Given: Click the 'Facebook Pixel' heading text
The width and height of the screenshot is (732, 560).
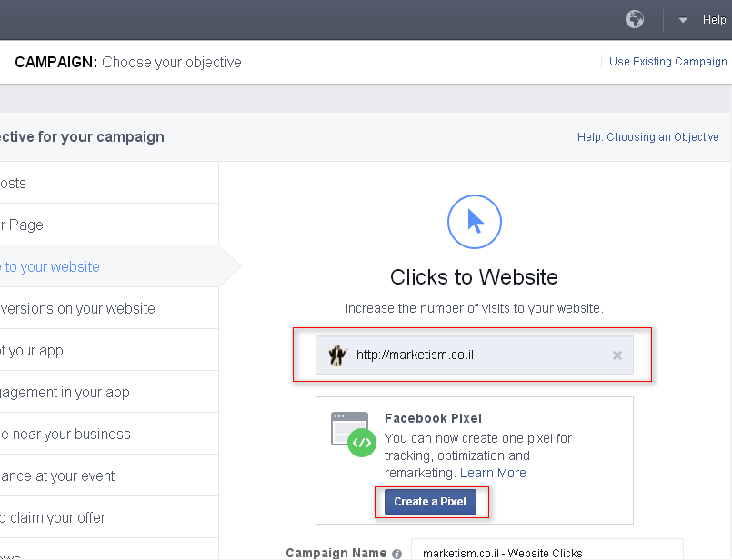Looking at the screenshot, I should pyautogui.click(x=433, y=418).
